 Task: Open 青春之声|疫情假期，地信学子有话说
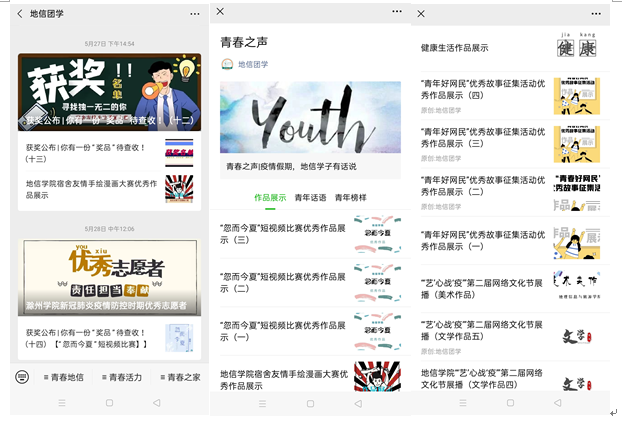click(x=291, y=166)
